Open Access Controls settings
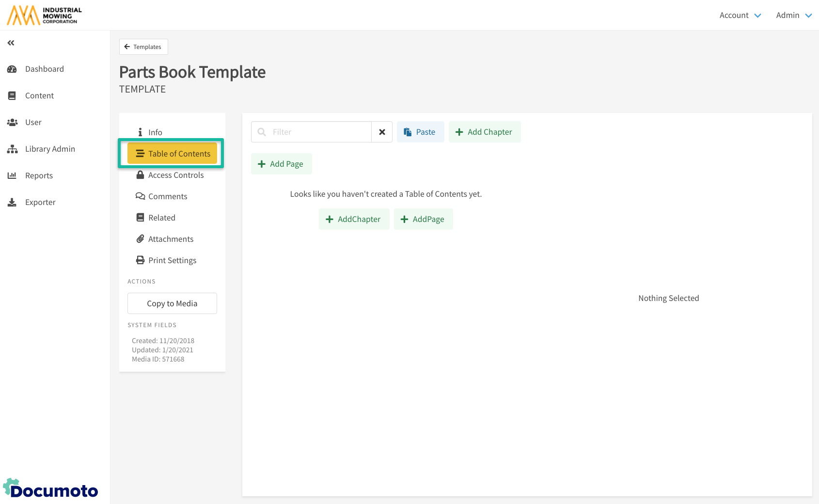 click(x=175, y=175)
